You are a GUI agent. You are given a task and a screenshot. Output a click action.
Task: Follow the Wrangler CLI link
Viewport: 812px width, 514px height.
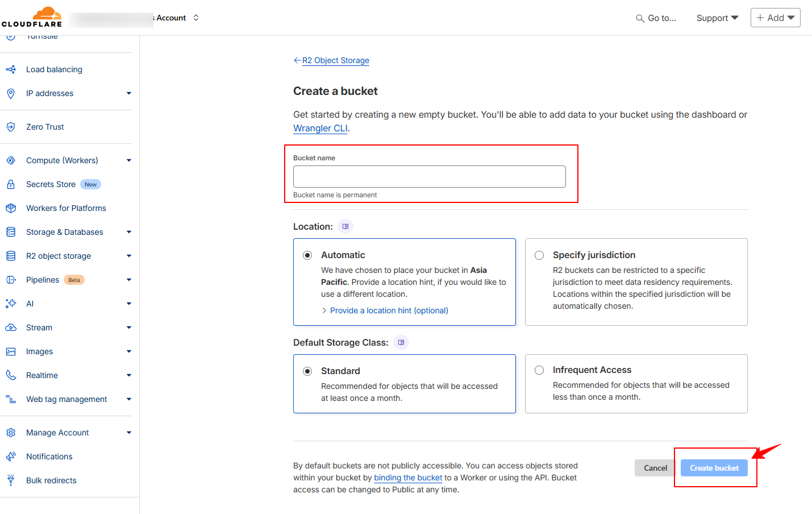(x=320, y=128)
